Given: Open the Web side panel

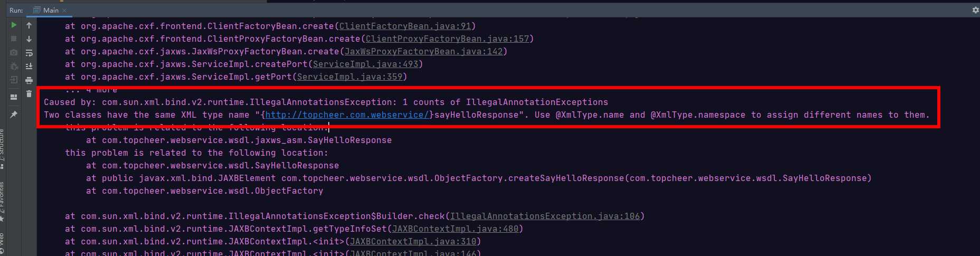Looking at the screenshot, I should click(2, 243).
